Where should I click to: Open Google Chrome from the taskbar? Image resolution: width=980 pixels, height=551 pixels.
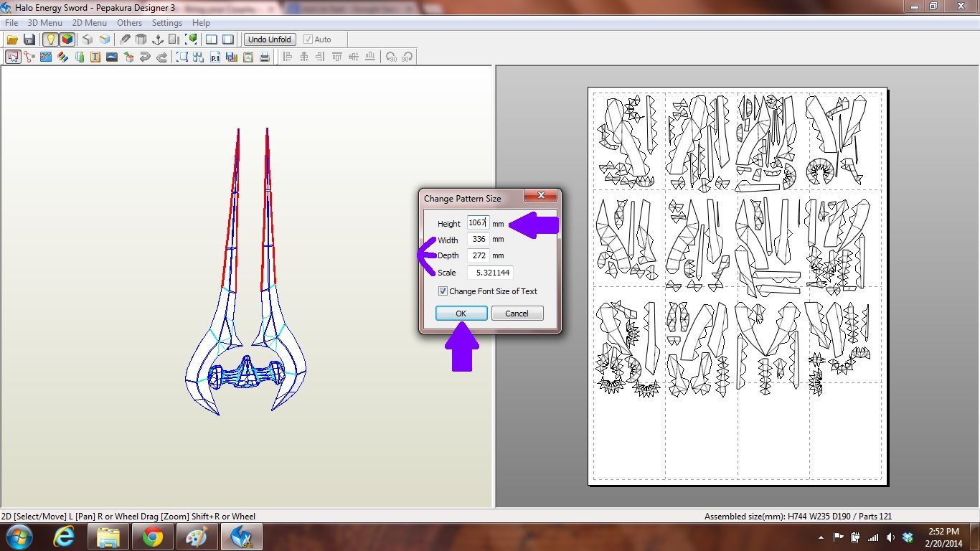[x=152, y=536]
